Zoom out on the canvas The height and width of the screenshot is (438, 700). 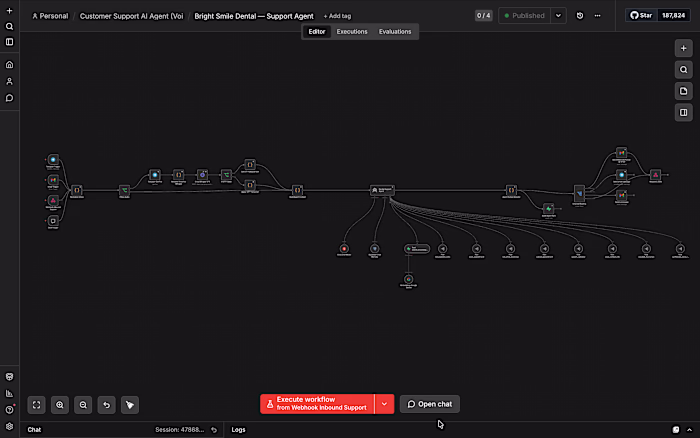83,405
